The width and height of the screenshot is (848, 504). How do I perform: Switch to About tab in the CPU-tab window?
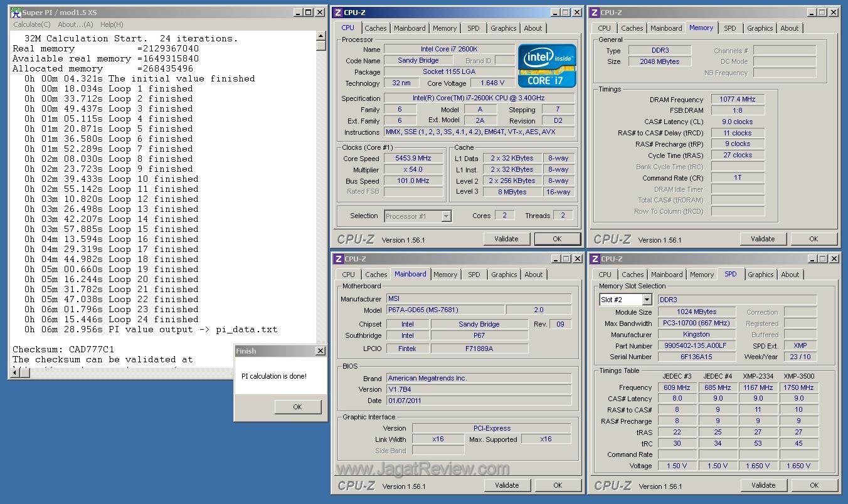tap(533, 28)
